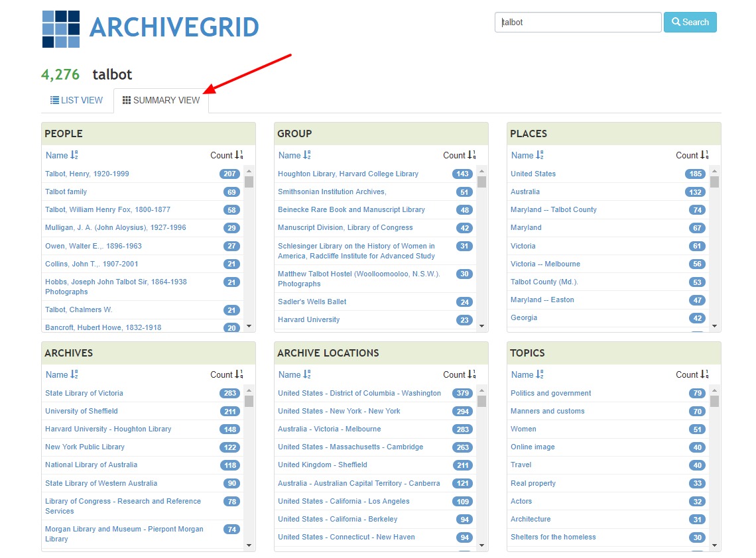Open Talbot, William Henry Fox, 1800-1877
The height and width of the screenshot is (558, 756).
pos(107,209)
